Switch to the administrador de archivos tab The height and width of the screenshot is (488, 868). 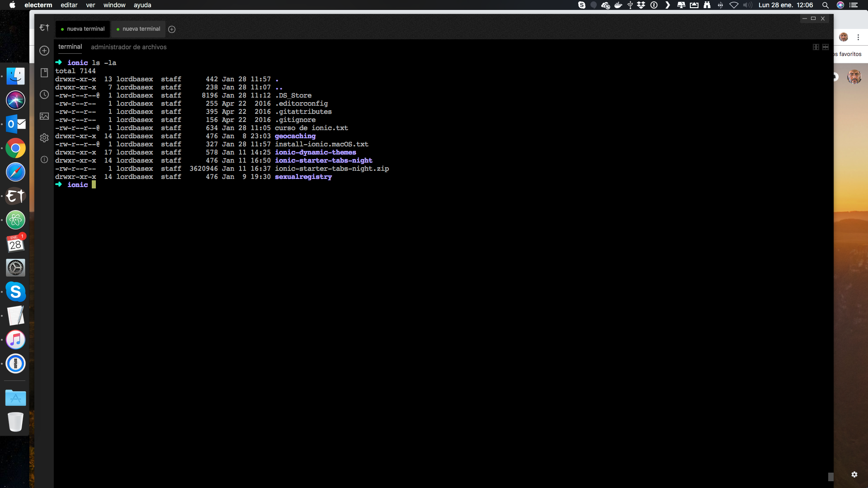click(x=128, y=47)
